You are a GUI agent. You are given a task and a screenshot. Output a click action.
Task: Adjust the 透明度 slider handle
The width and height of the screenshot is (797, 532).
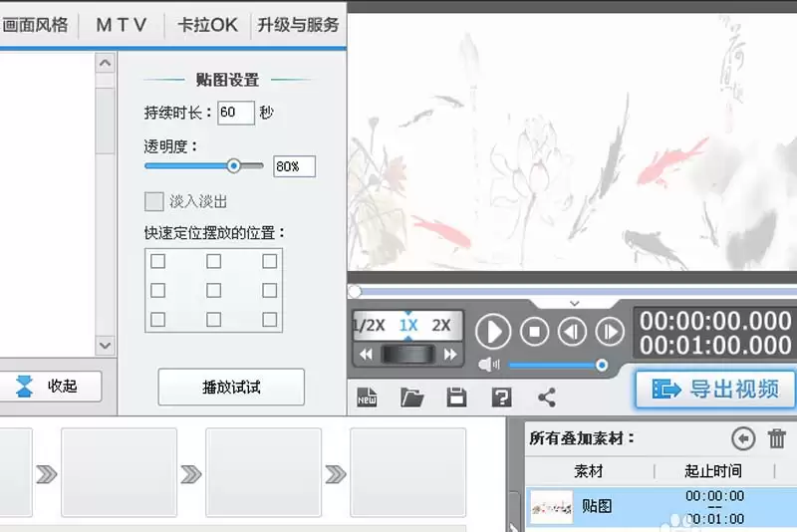[233, 165]
